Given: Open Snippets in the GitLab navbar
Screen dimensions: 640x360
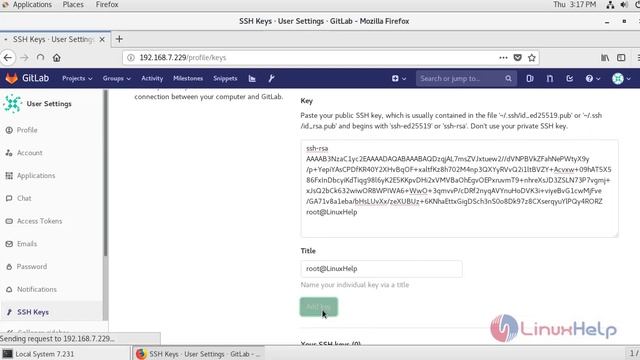Looking at the screenshot, I should (225, 78).
